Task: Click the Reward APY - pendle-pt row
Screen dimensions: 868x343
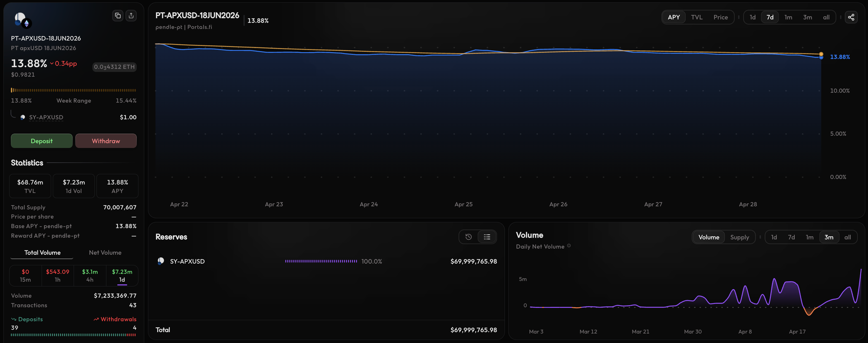Action: [x=73, y=236]
